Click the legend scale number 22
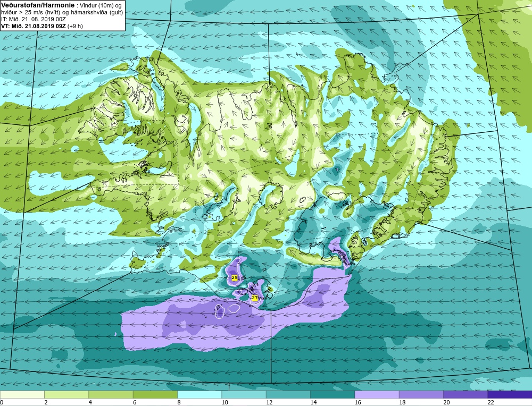The height and width of the screenshot is (406, 532). click(491, 402)
